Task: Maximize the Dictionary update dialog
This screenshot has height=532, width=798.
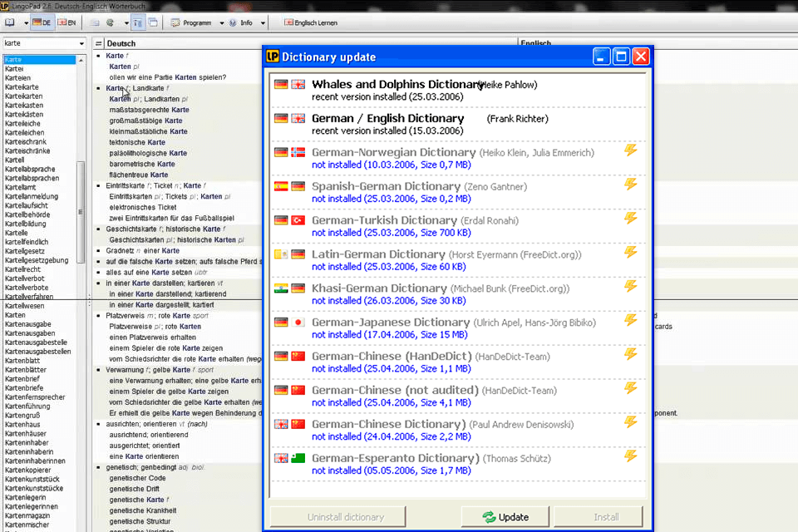Action: tap(621, 57)
